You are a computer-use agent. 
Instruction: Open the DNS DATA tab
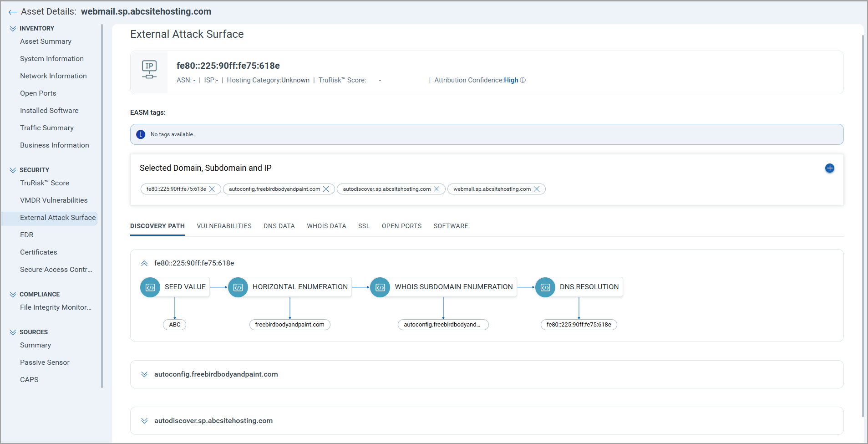click(279, 226)
